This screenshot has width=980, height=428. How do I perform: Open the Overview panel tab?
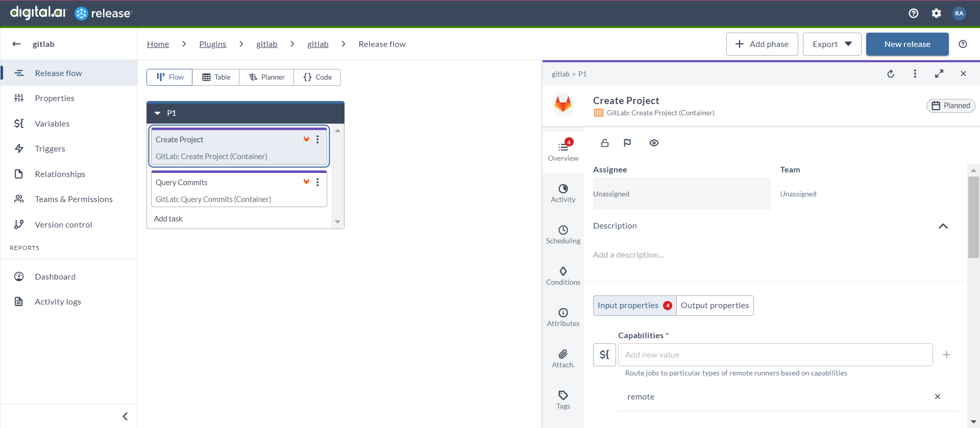563,152
